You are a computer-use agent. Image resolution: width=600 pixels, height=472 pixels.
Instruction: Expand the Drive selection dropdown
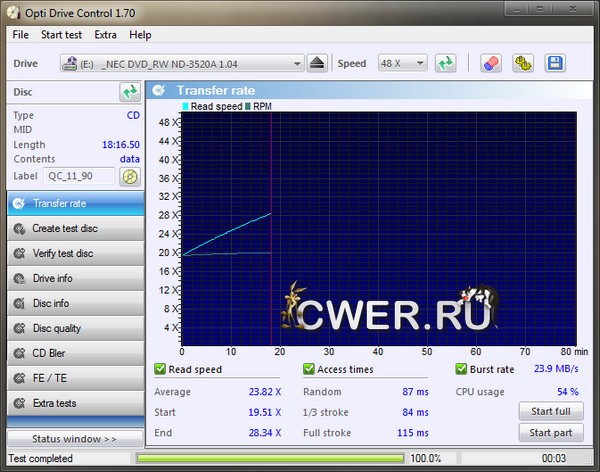[x=297, y=64]
